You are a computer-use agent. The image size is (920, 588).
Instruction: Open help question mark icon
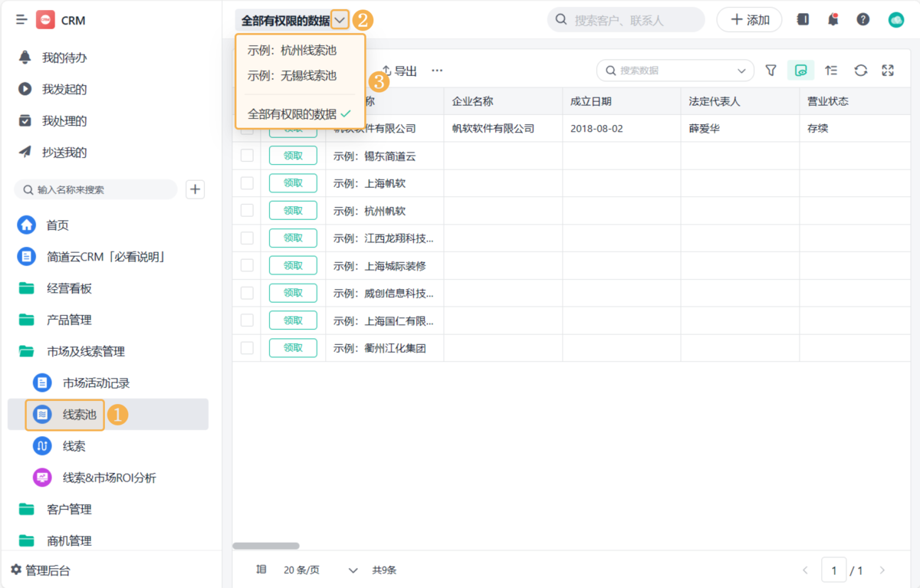pyautogui.click(x=863, y=20)
